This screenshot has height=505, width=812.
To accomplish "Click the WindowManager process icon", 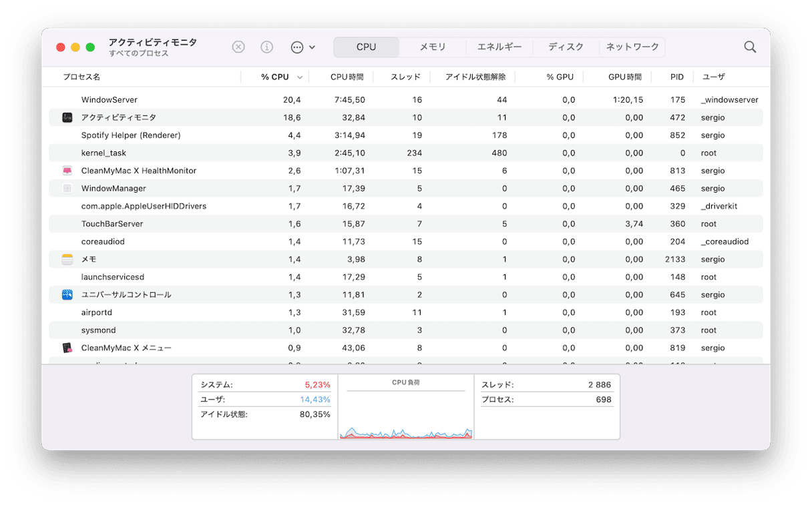I will tap(67, 188).
